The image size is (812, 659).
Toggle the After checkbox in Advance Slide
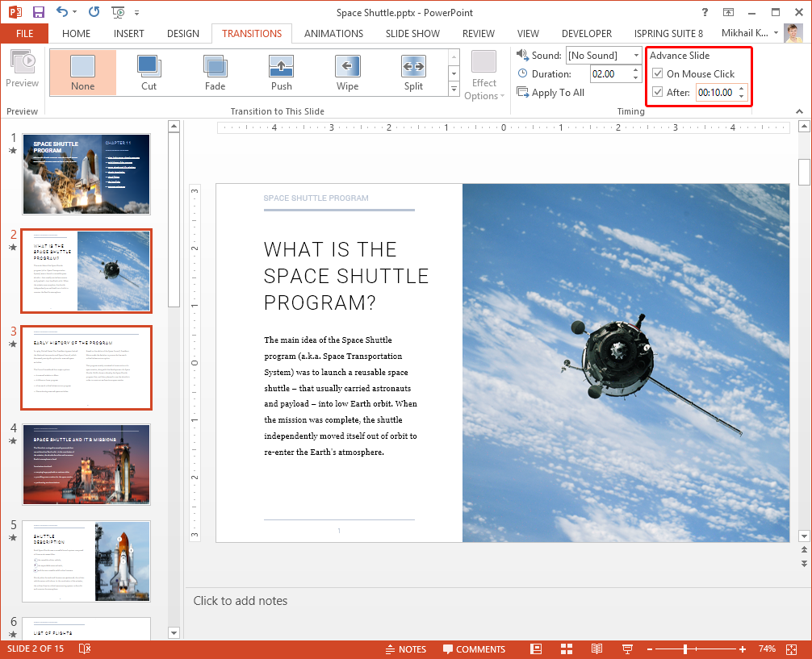pyautogui.click(x=658, y=92)
